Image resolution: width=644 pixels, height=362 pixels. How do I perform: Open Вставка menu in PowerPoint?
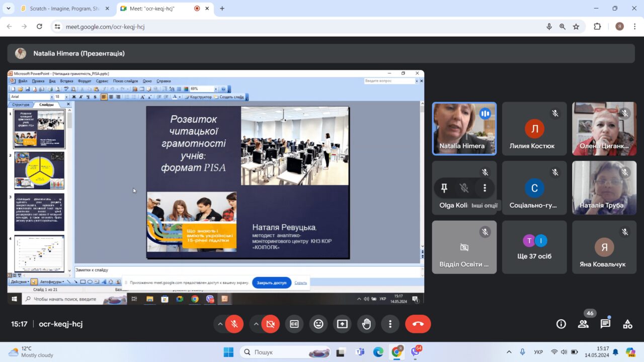click(x=66, y=81)
